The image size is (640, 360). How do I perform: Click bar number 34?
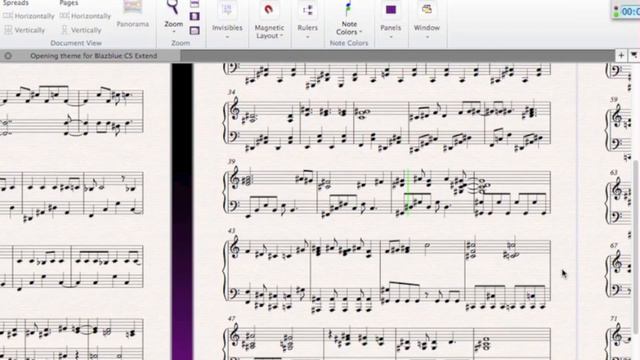tap(232, 93)
